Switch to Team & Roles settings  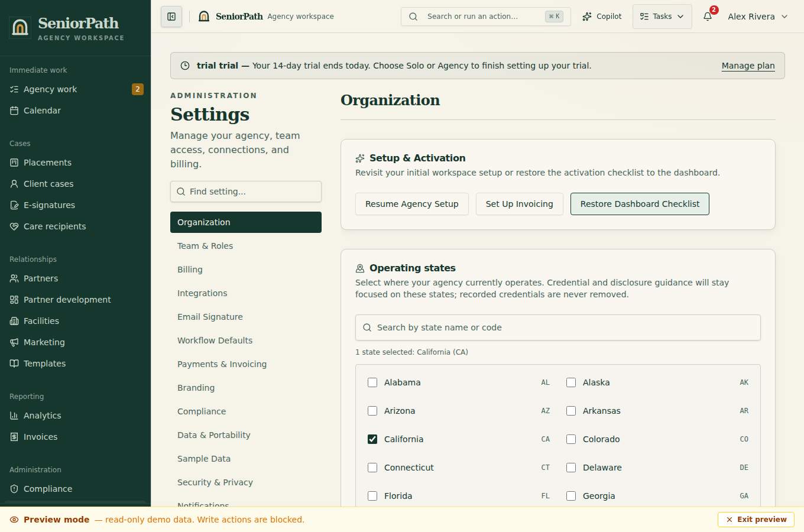pyautogui.click(x=246, y=246)
